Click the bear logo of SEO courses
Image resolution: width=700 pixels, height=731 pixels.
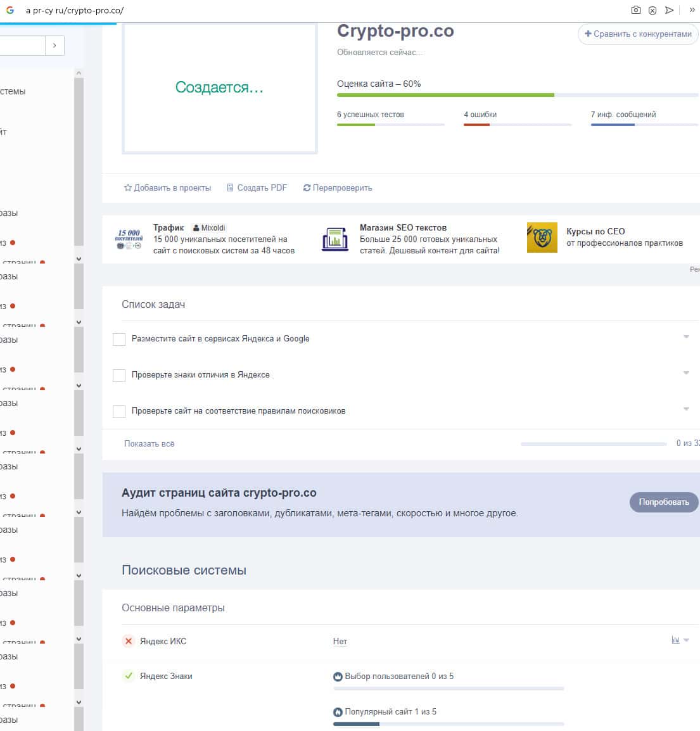pyautogui.click(x=542, y=238)
